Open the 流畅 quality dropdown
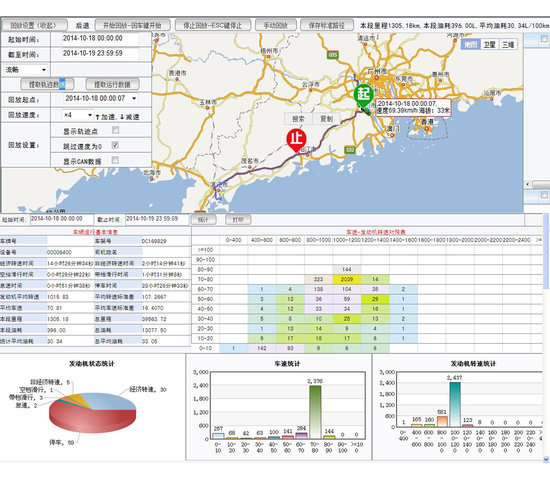Screen dimensions: 550x480 26,69
